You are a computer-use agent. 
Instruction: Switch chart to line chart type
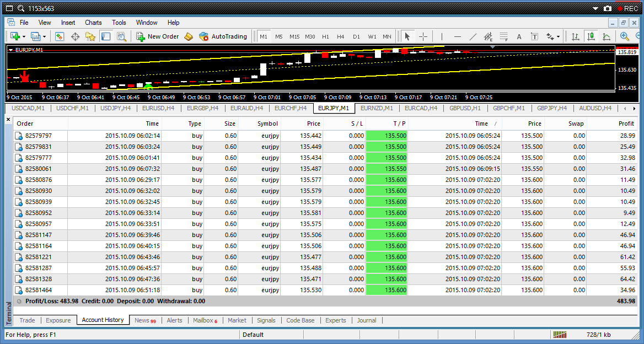[606, 36]
